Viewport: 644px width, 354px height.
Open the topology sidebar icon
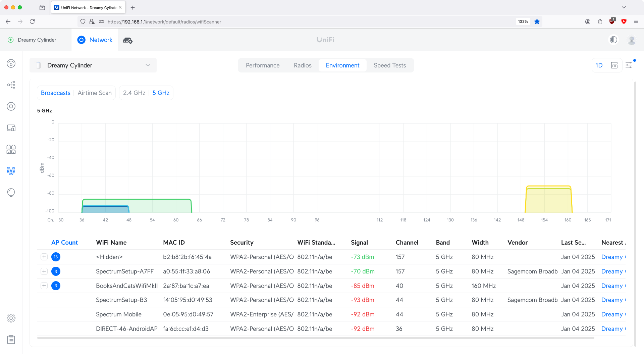[x=11, y=85]
